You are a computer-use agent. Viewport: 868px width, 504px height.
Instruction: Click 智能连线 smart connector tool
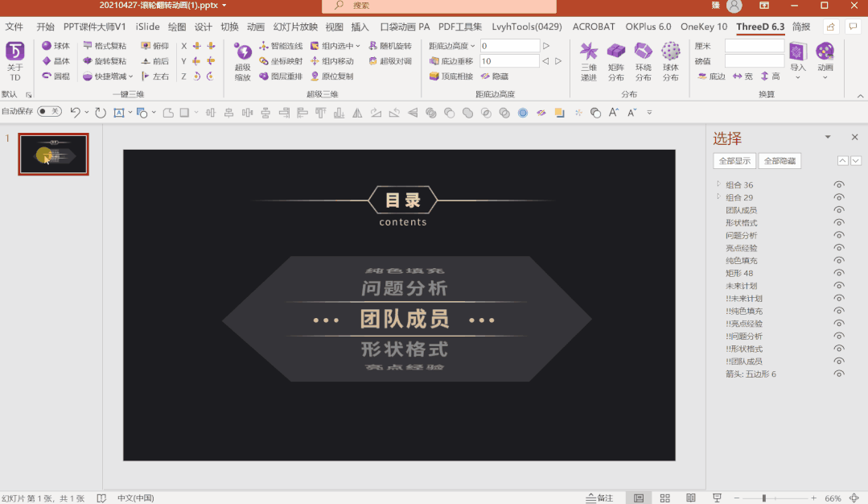tap(282, 46)
